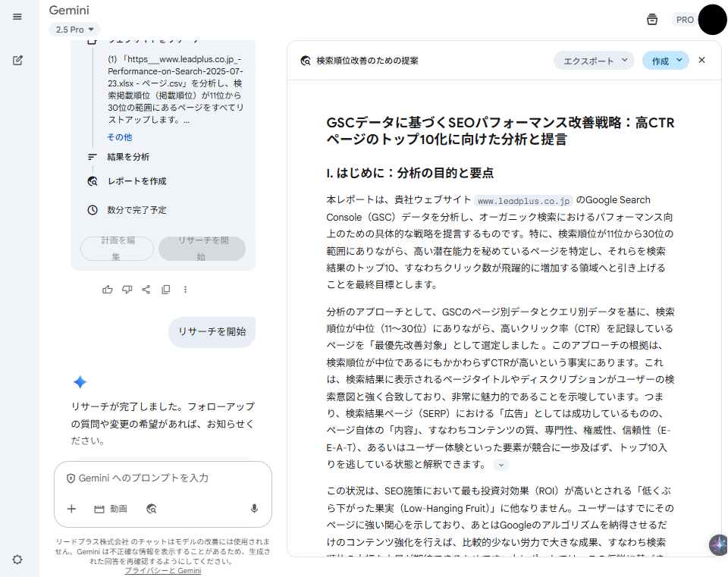Click the 数分で完了予定 text
Viewport: 728px width, 577px height.
[136, 210]
